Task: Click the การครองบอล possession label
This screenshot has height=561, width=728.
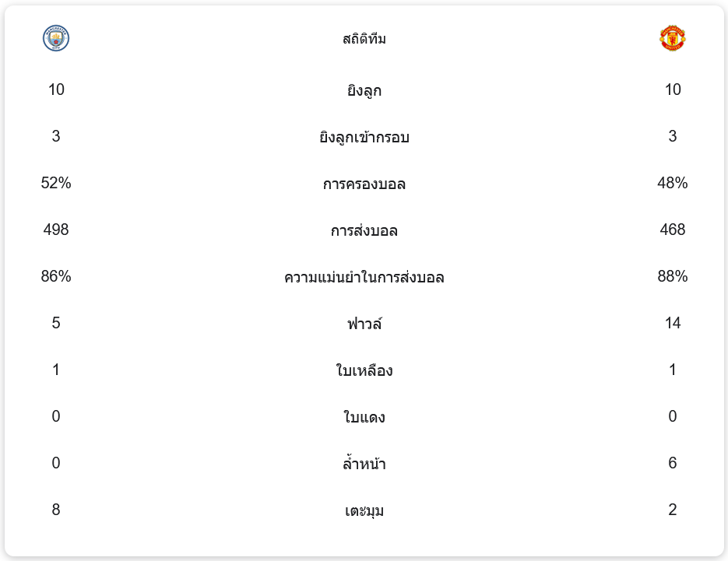Action: click(364, 184)
